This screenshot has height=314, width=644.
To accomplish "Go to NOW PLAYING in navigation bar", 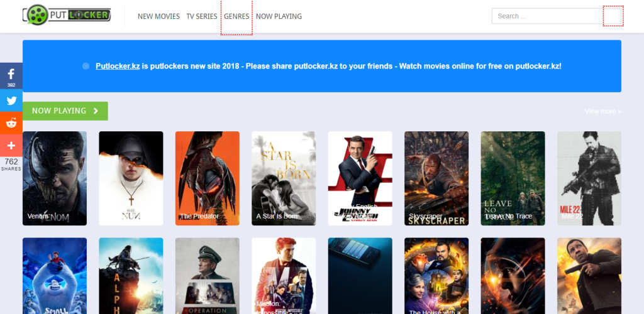I will (x=279, y=16).
